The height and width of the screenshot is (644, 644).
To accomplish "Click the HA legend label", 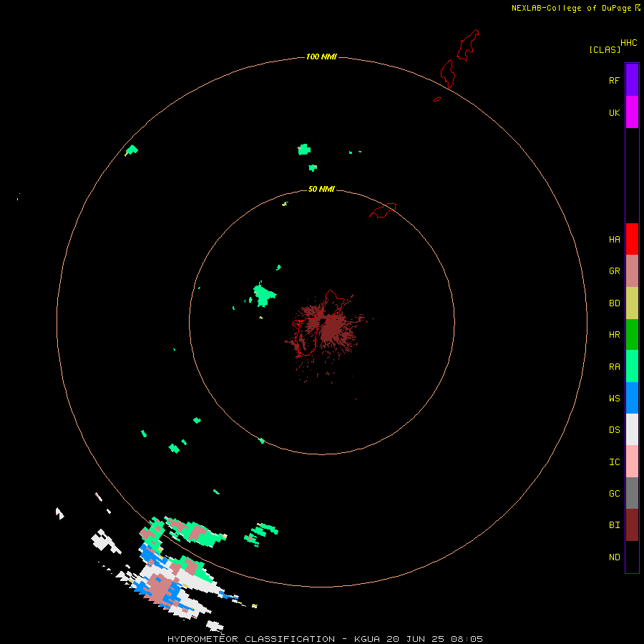I will (614, 240).
